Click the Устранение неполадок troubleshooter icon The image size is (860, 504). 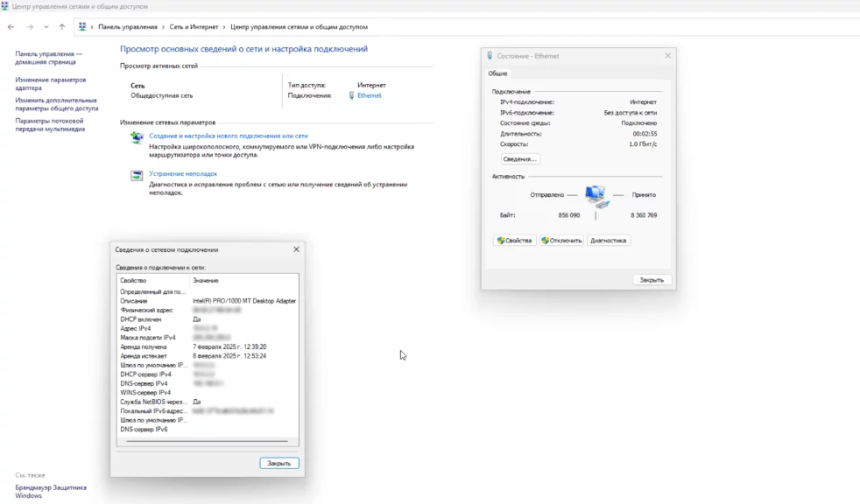pyautogui.click(x=137, y=175)
